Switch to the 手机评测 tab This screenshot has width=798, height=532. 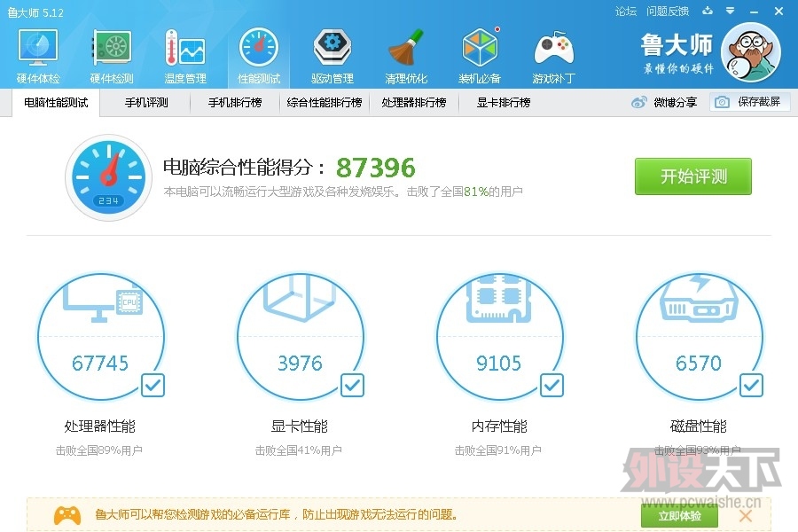[146, 103]
